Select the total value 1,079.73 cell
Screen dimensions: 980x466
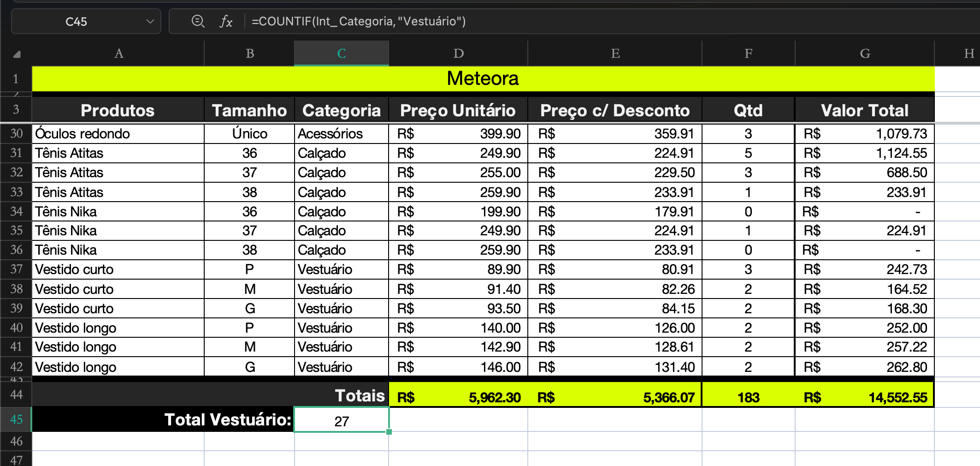click(865, 133)
